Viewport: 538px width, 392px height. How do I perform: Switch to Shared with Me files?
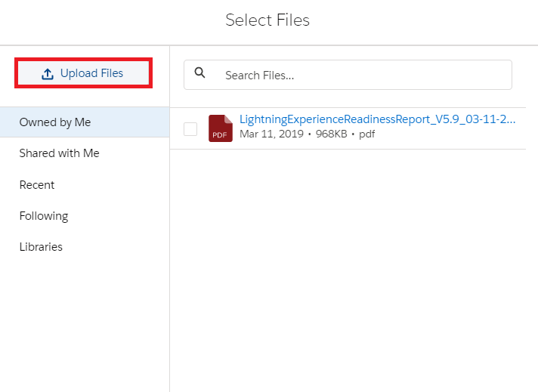[59, 153]
